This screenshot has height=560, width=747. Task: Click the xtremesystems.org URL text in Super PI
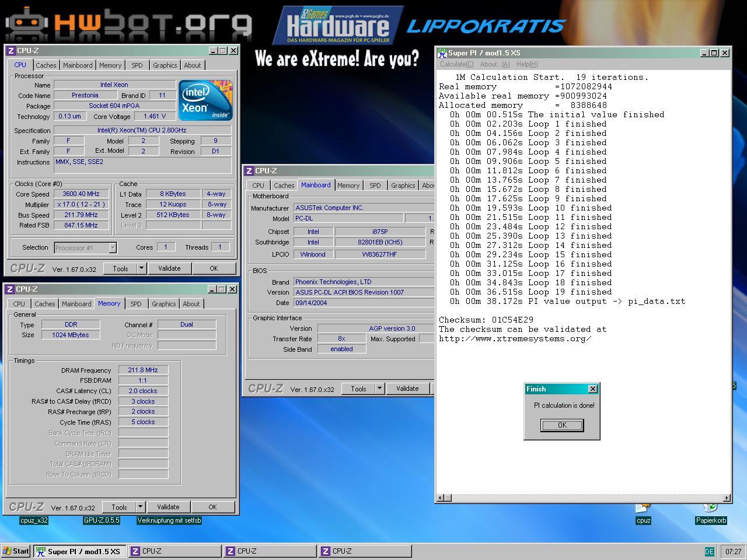click(x=515, y=338)
